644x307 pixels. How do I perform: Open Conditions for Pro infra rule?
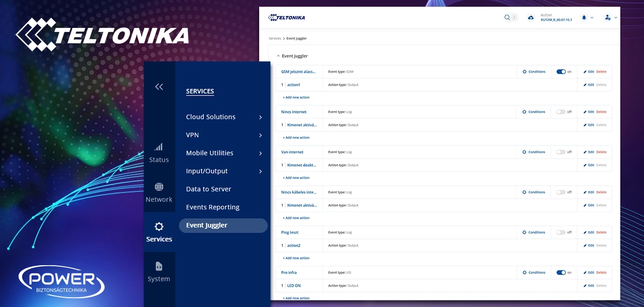534,272
